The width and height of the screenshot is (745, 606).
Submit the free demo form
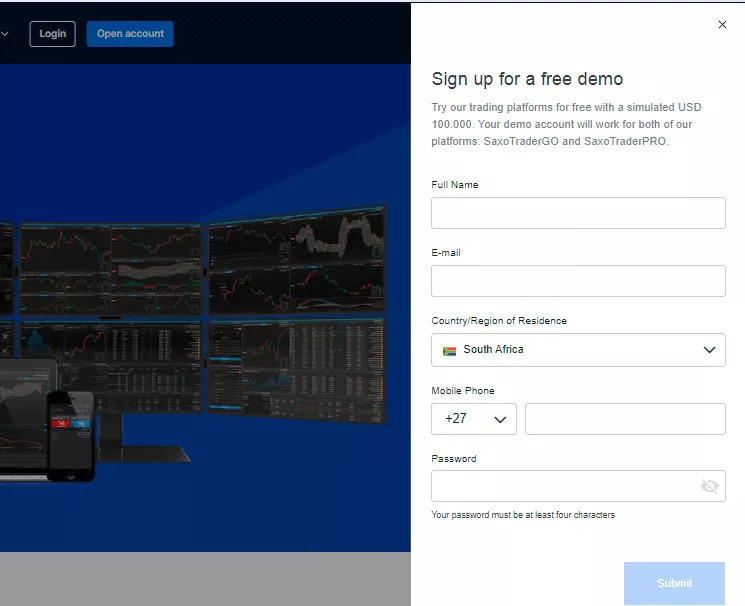click(x=674, y=583)
